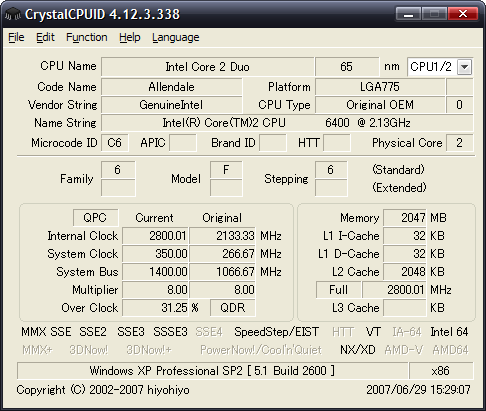Click current Internal Clock value 2800.01

155,236
